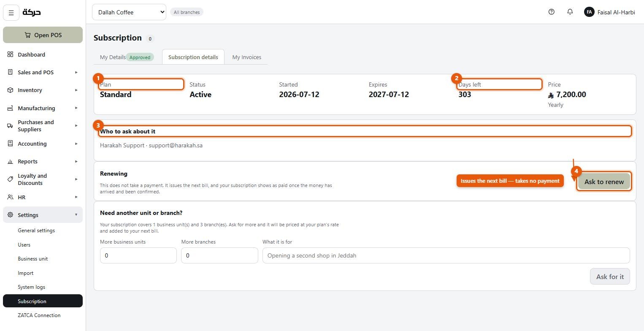Click the Manufacturing factory icon
This screenshot has height=331, width=644.
click(10, 108)
